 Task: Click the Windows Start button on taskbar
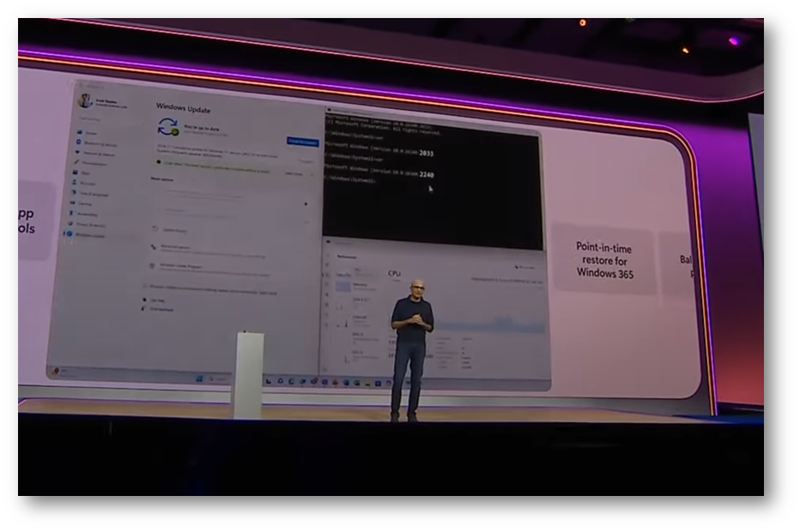pos(199,379)
